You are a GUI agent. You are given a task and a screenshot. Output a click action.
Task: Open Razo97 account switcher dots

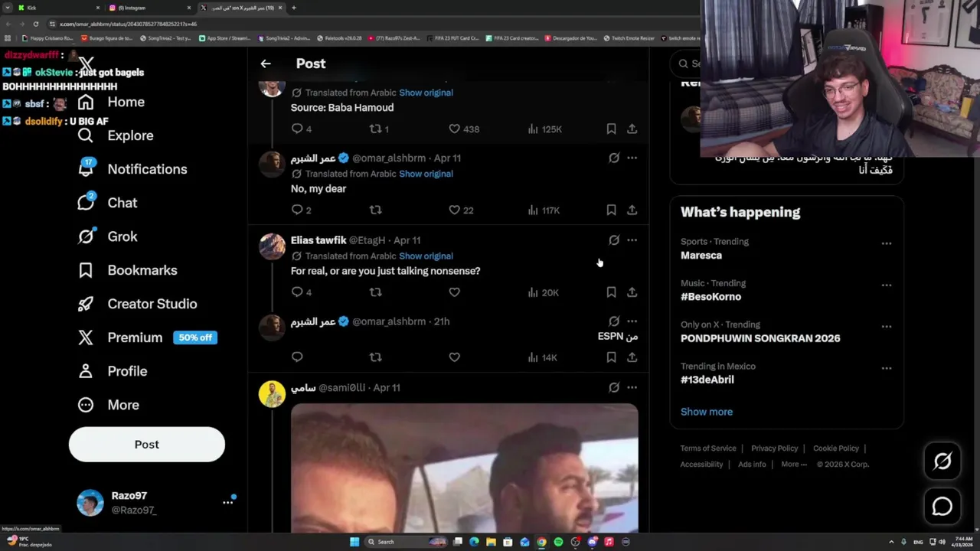pyautogui.click(x=227, y=502)
